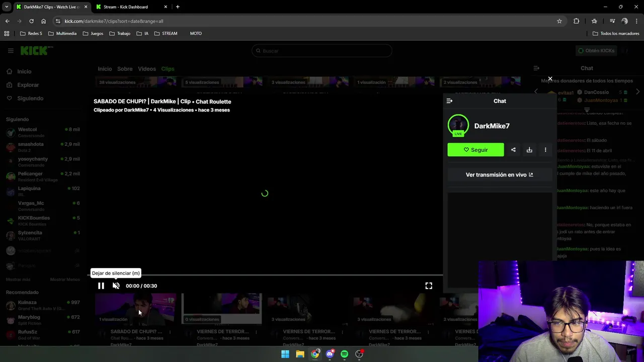Enter fullscreen on the clip player

429,286
